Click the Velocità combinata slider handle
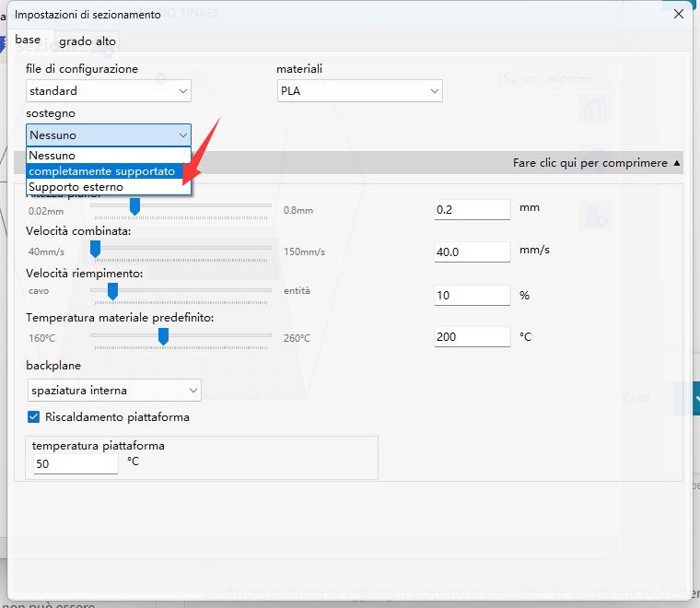This screenshot has width=700, height=608. pyautogui.click(x=95, y=249)
